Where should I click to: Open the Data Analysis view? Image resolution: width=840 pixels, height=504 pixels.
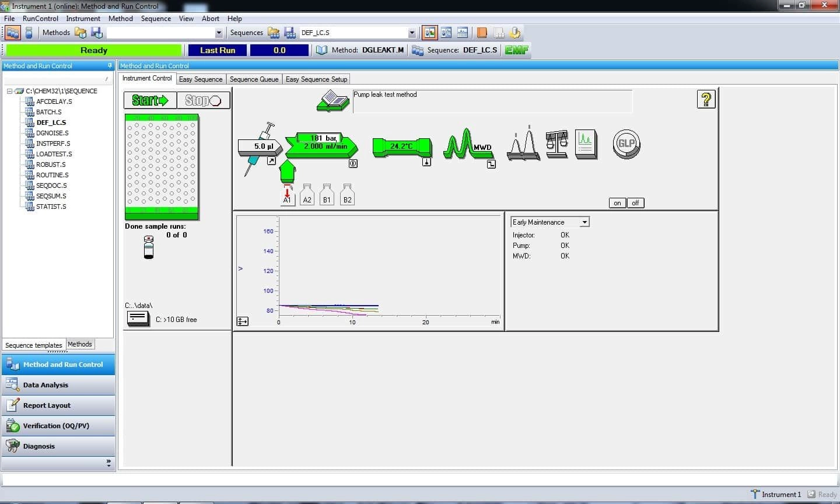pyautogui.click(x=45, y=385)
